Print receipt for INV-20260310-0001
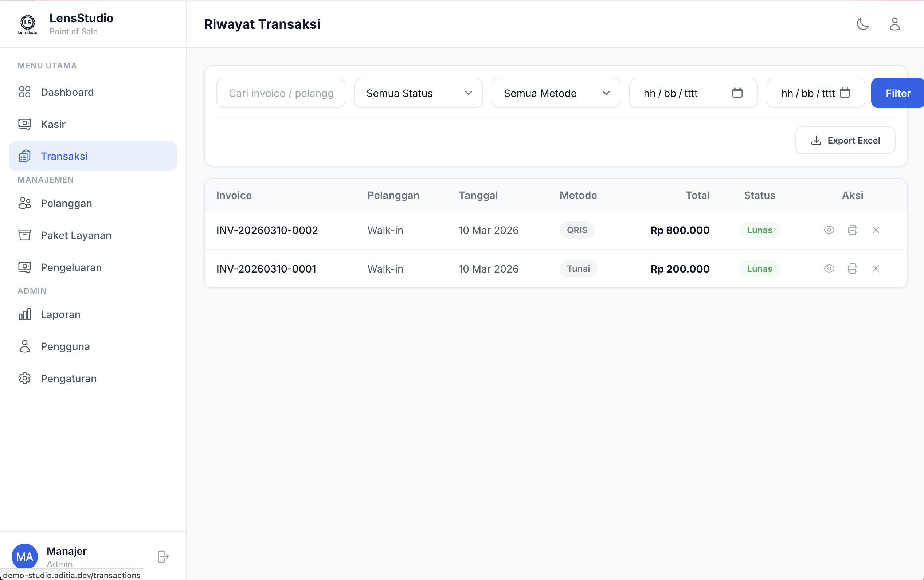This screenshot has height=580, width=924. [x=852, y=269]
